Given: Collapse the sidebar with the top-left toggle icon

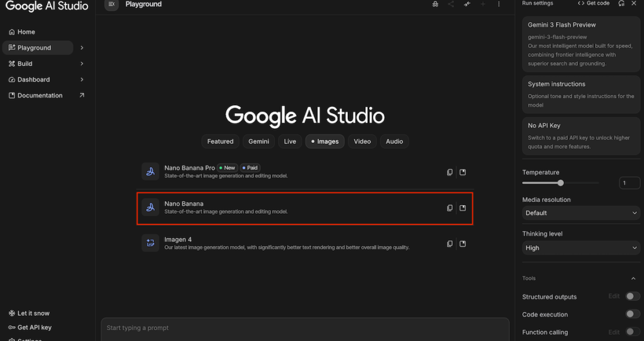Looking at the screenshot, I should pos(111,4).
